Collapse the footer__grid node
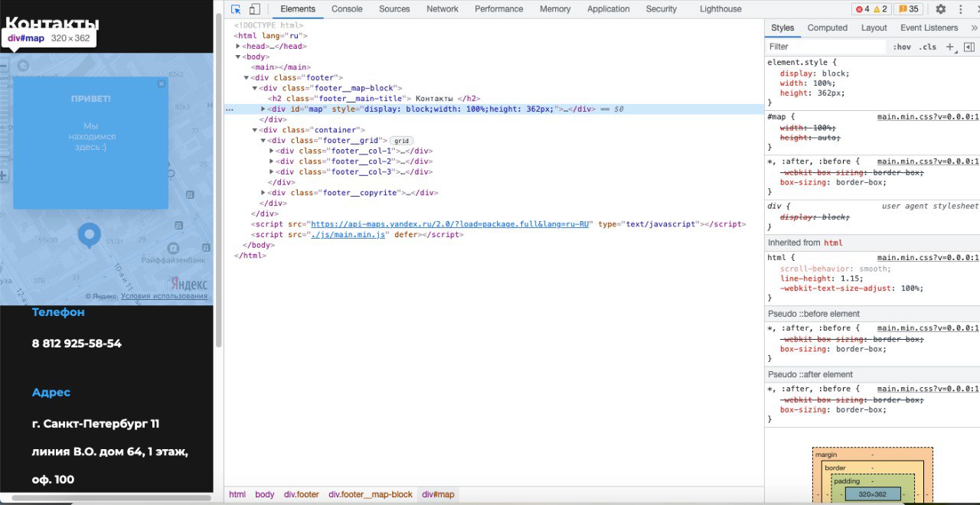Image resolution: width=980 pixels, height=505 pixels. 263,141
